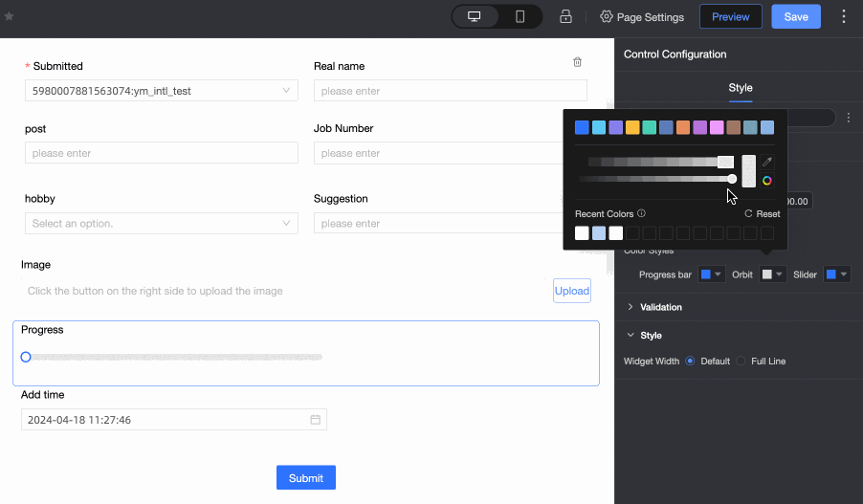Pick the last light blue preset swatch
Viewport: 863px width, 504px height.
click(767, 127)
